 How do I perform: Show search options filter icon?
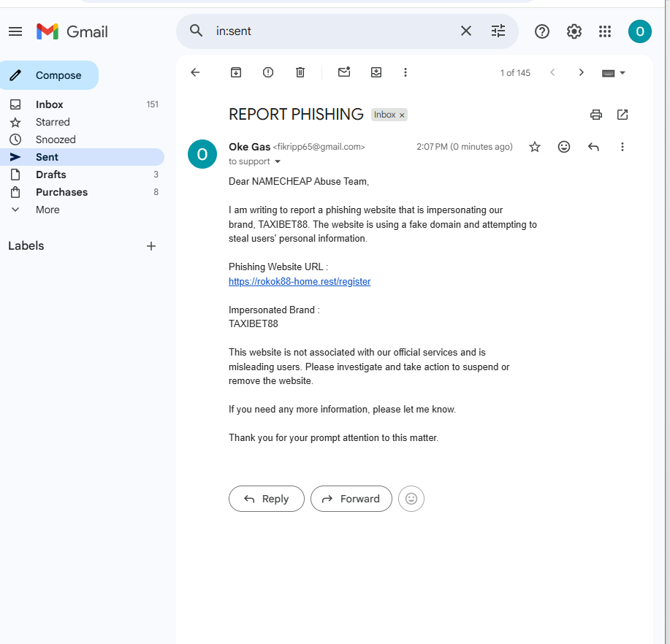[498, 31]
